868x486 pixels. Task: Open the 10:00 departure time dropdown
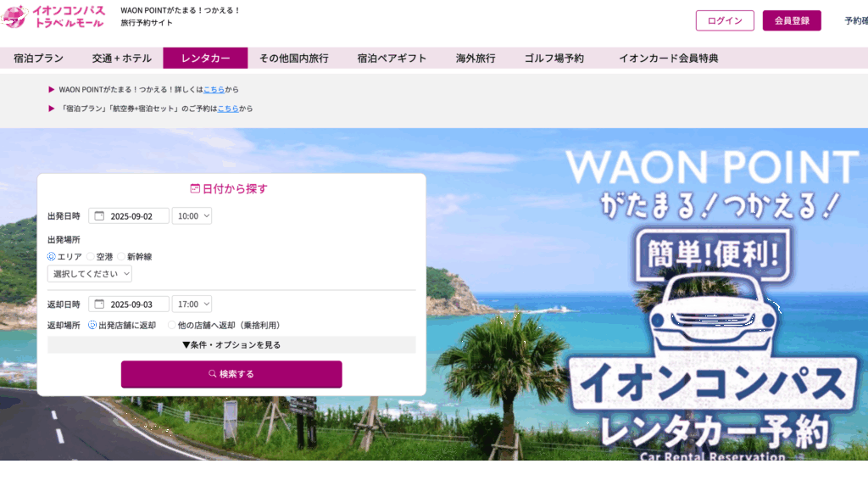tap(192, 216)
